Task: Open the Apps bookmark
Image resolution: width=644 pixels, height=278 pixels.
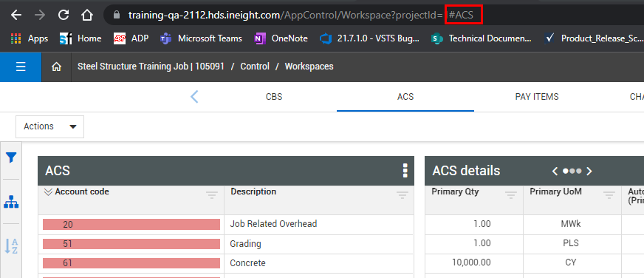Action: 29,38
